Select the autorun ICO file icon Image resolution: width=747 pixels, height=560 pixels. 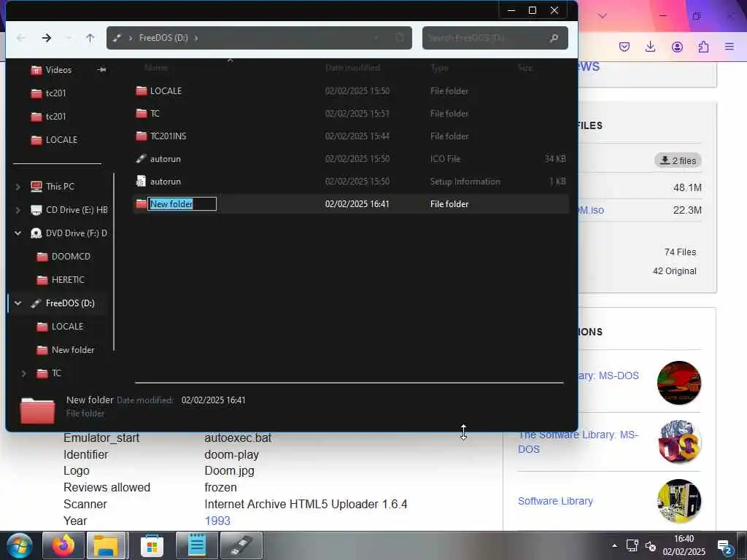coord(141,159)
